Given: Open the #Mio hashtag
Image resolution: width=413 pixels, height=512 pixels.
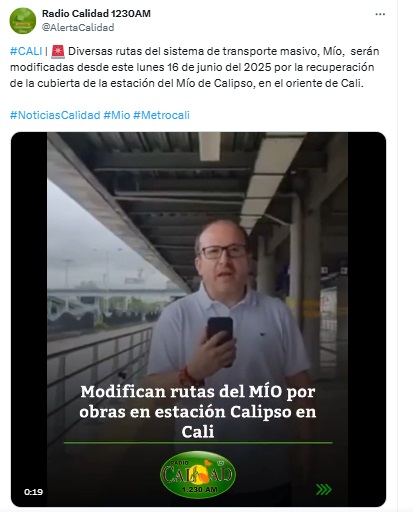Looking at the screenshot, I should click(117, 115).
